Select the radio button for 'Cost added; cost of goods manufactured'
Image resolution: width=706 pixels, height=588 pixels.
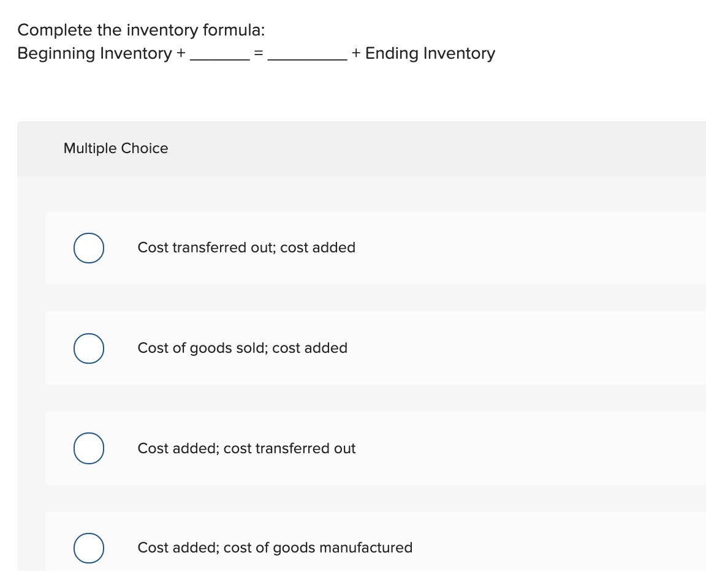click(88, 548)
